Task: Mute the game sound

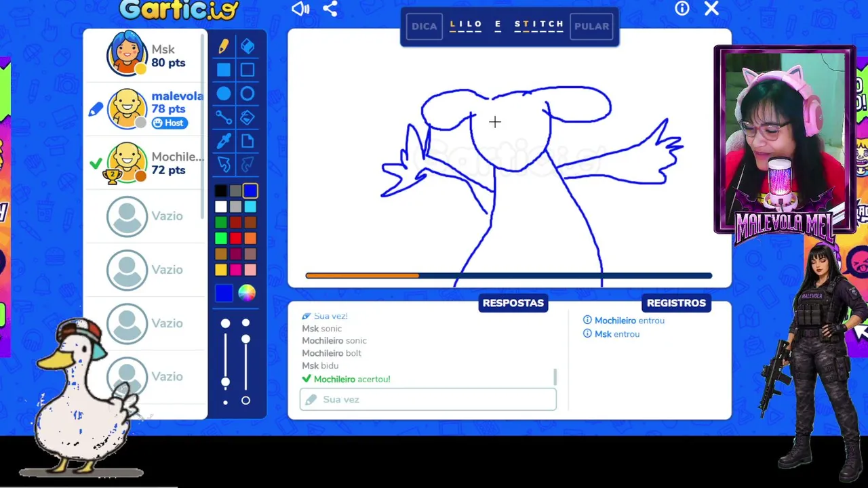Action: [300, 9]
